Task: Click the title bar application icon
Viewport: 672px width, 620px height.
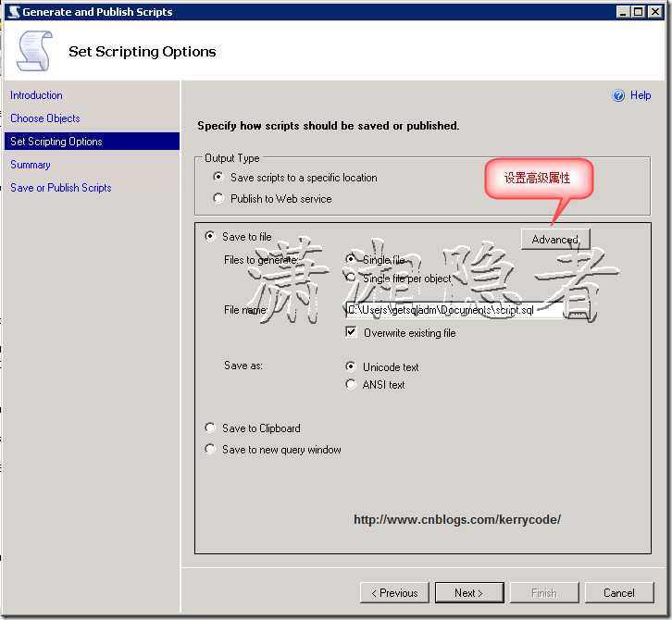Action: (x=14, y=12)
